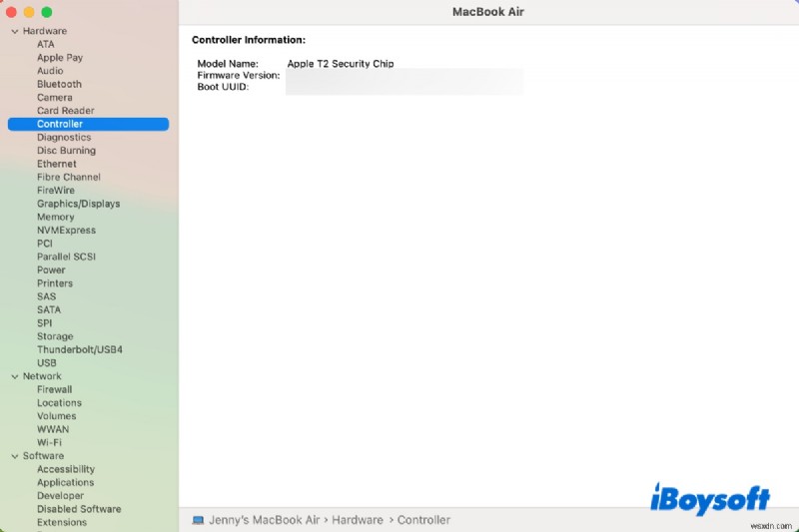
Task: View Applications list
Action: [x=65, y=483]
